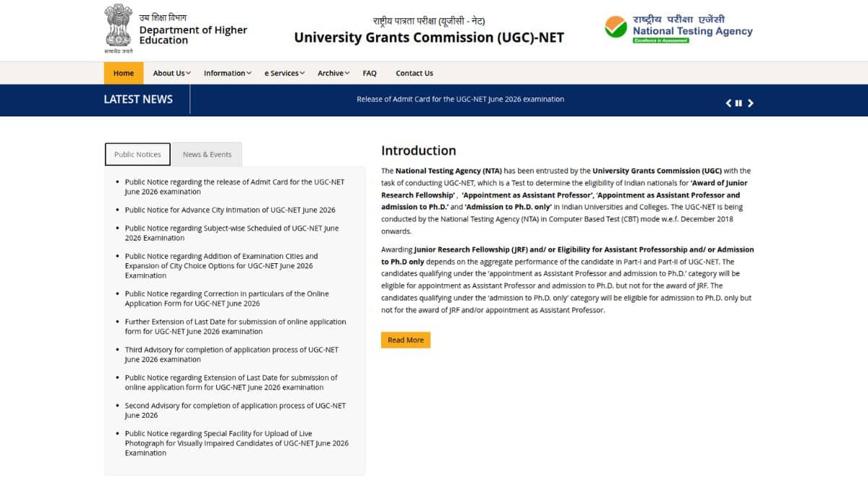Screen dimensions: 868x488
Task: Expand the Archive dropdown menu
Action: [333, 73]
